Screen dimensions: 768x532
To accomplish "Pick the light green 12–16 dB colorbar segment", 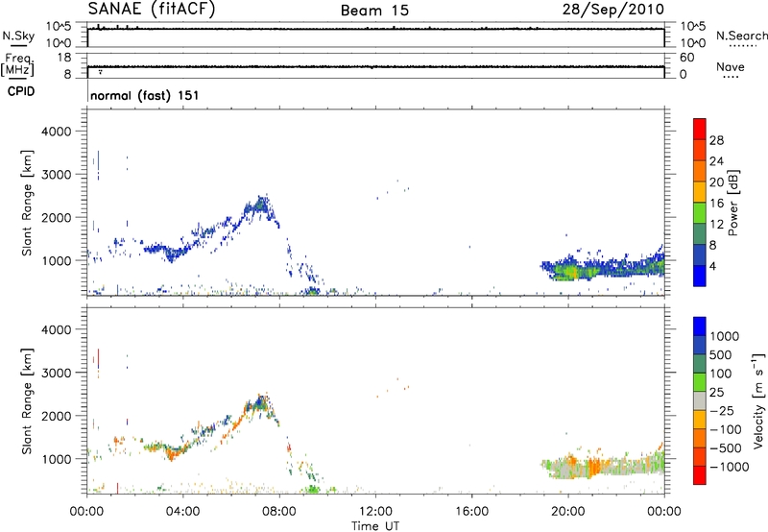I will click(700, 213).
